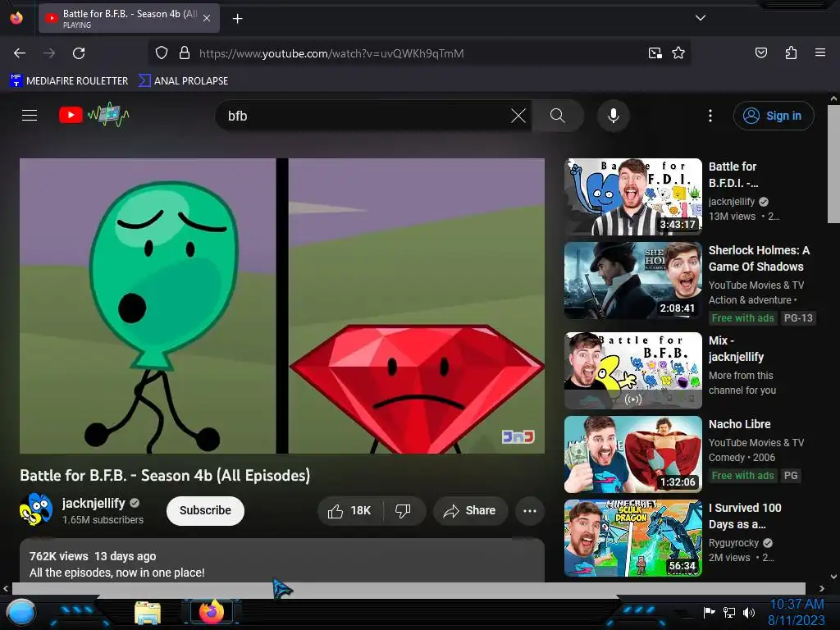Open Firefox View from top-left icon

tap(16, 18)
